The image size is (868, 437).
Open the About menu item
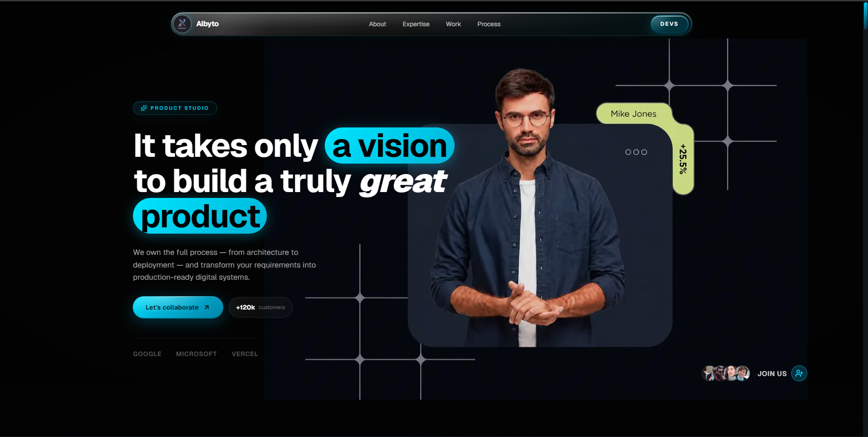tap(377, 24)
